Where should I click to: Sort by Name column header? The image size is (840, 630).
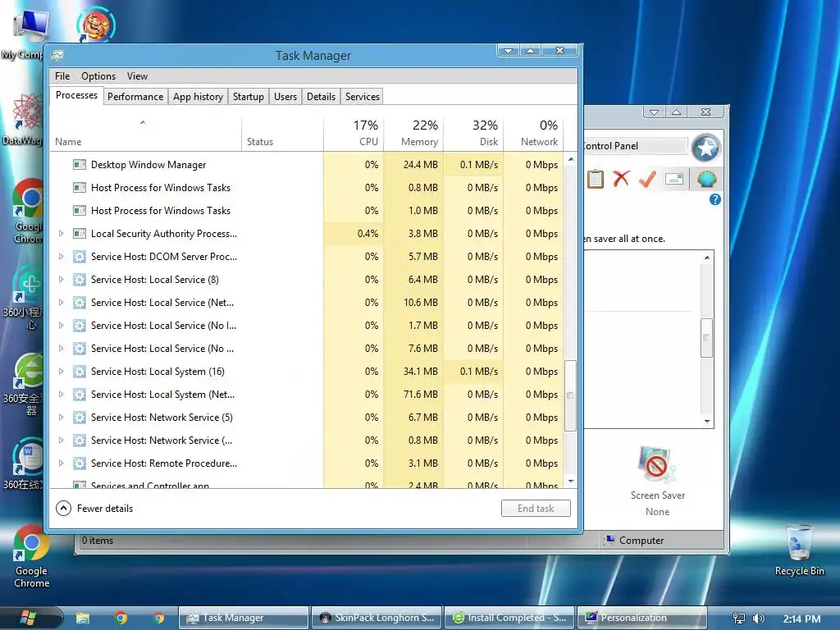146,133
